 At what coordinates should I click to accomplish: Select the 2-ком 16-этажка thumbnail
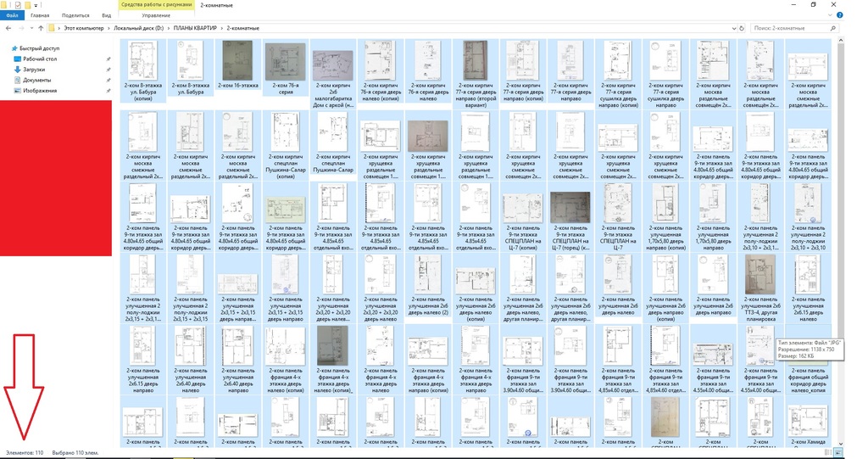pyautogui.click(x=236, y=64)
